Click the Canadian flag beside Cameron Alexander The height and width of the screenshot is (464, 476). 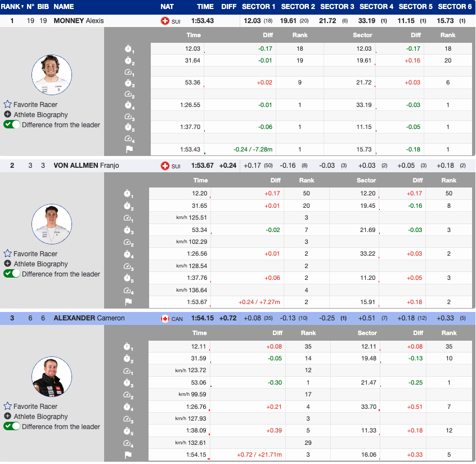tap(165, 318)
